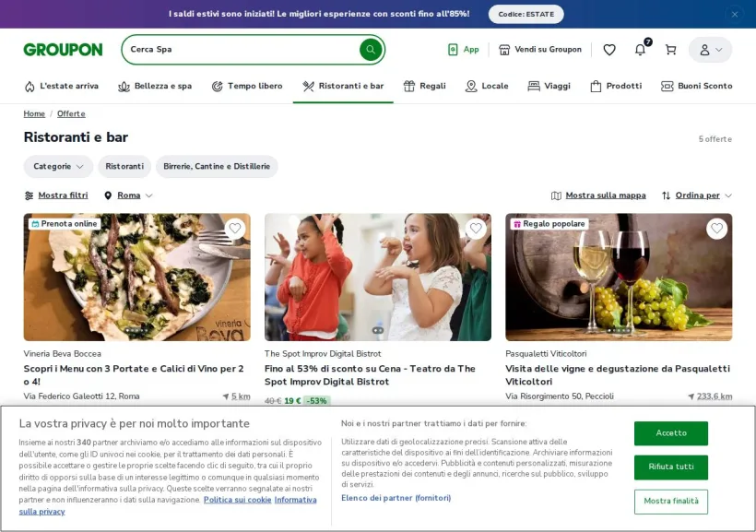
Task: Open Vendi su Groupon link
Action: pyautogui.click(x=540, y=49)
